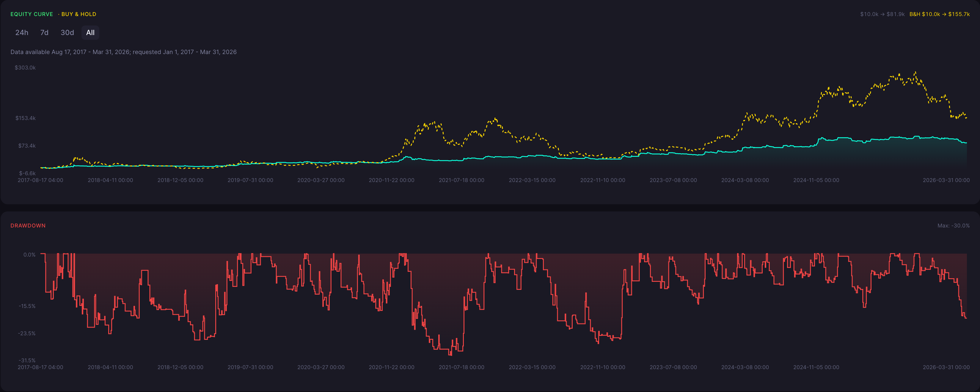Click the 0.0% drawdown axis label

(x=29, y=255)
